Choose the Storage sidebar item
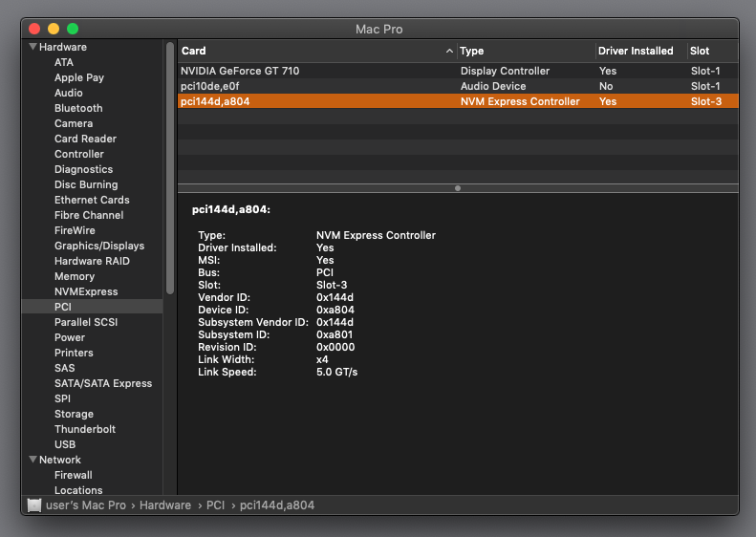The width and height of the screenshot is (756, 537). [74, 414]
